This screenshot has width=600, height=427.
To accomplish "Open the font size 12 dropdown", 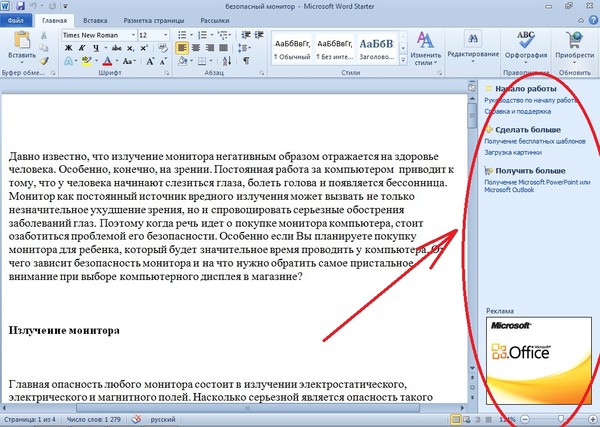I will click(165, 35).
